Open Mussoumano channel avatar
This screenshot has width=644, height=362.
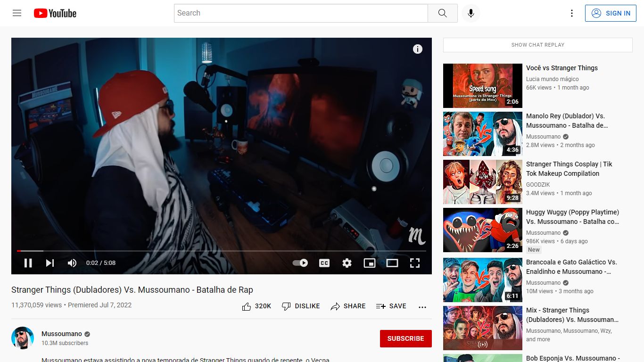23,338
